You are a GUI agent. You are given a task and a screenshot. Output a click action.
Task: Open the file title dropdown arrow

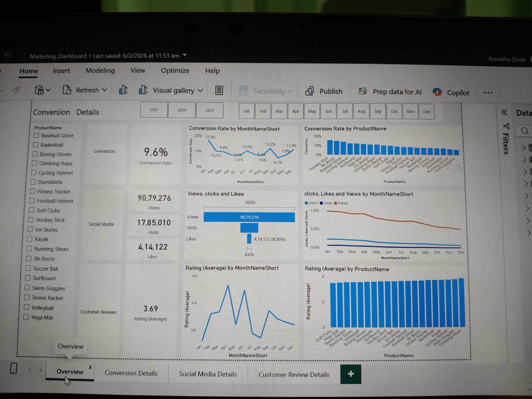[x=185, y=55]
